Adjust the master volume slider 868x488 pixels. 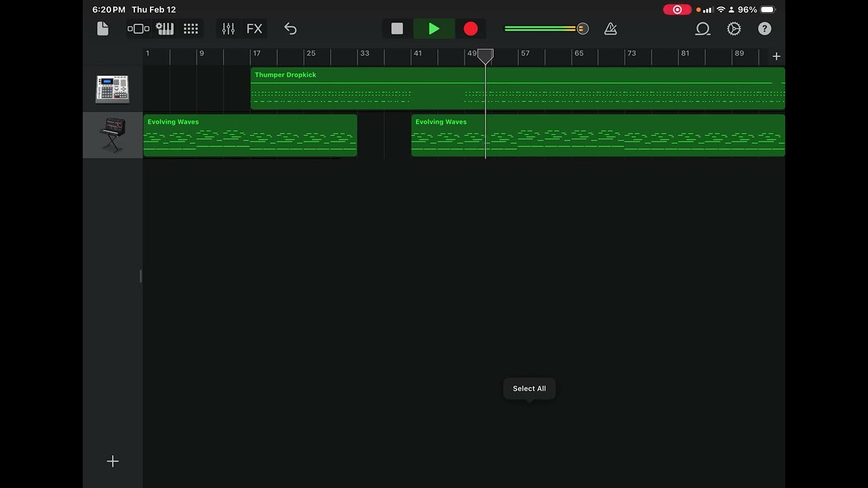546,28
